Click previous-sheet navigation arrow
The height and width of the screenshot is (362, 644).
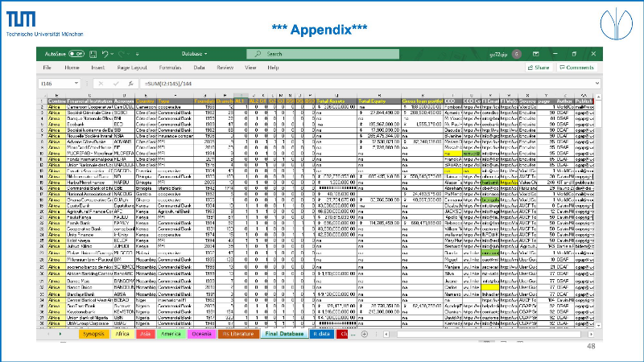(x=48, y=334)
